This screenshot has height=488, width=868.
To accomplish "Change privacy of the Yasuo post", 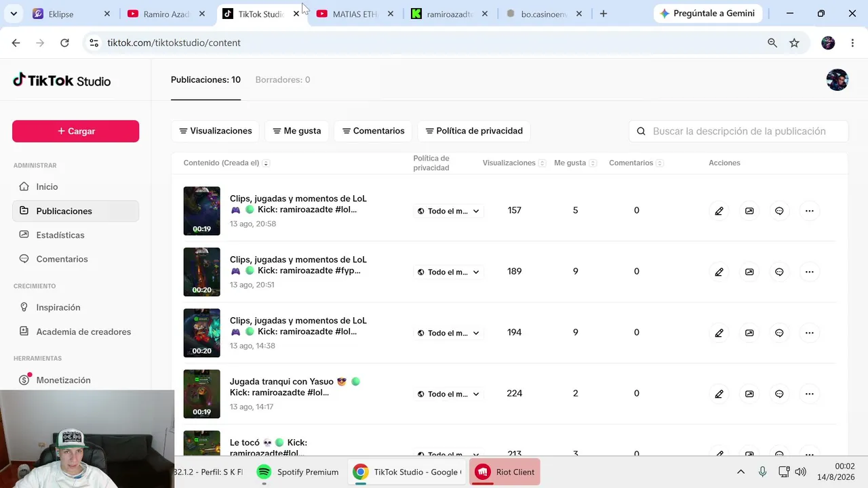I will 448,394.
